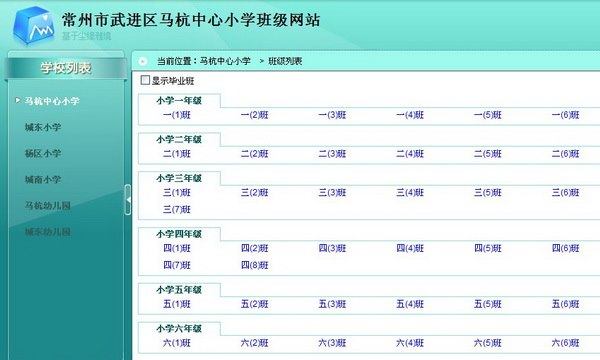Open class 六(3)班

click(x=332, y=343)
